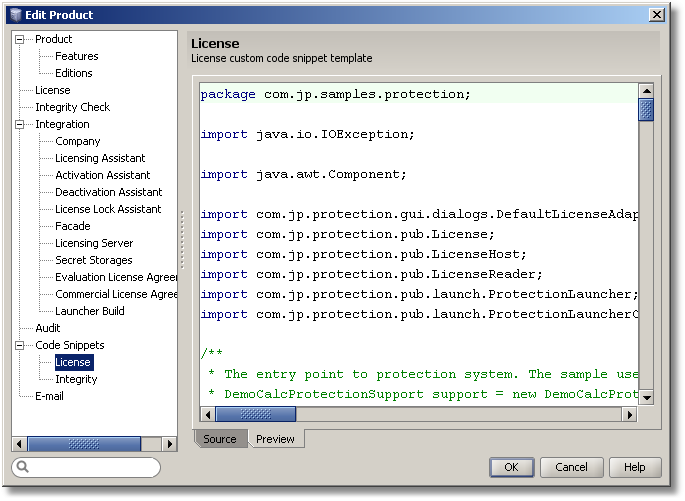Switch to the Preview tab
This screenshot has width=685, height=501.
[275, 439]
